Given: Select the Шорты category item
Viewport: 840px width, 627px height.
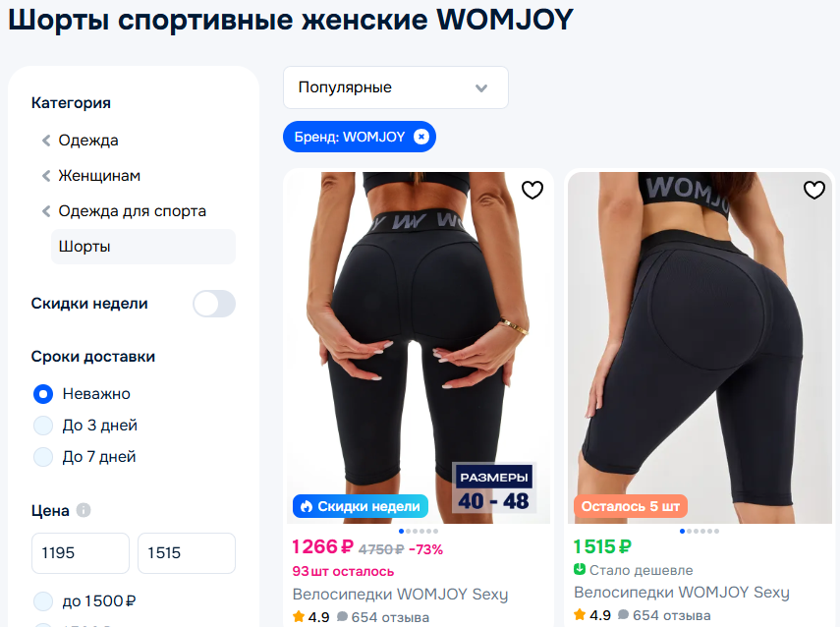Looking at the screenshot, I should pyautogui.click(x=143, y=247).
